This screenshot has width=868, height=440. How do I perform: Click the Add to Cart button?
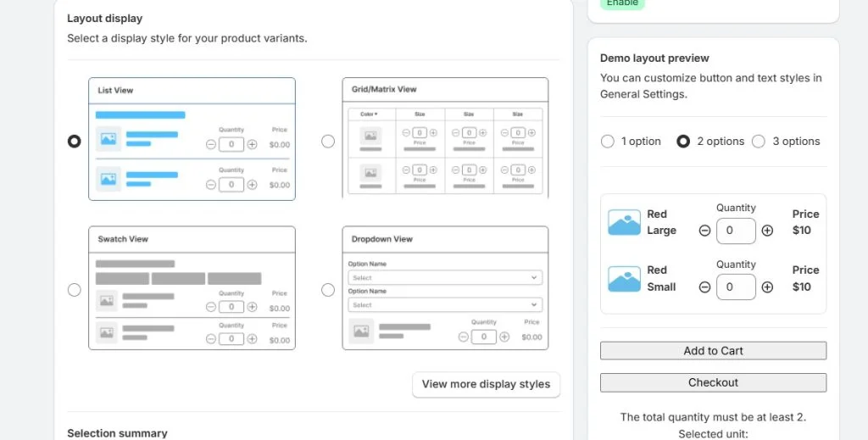click(x=713, y=350)
